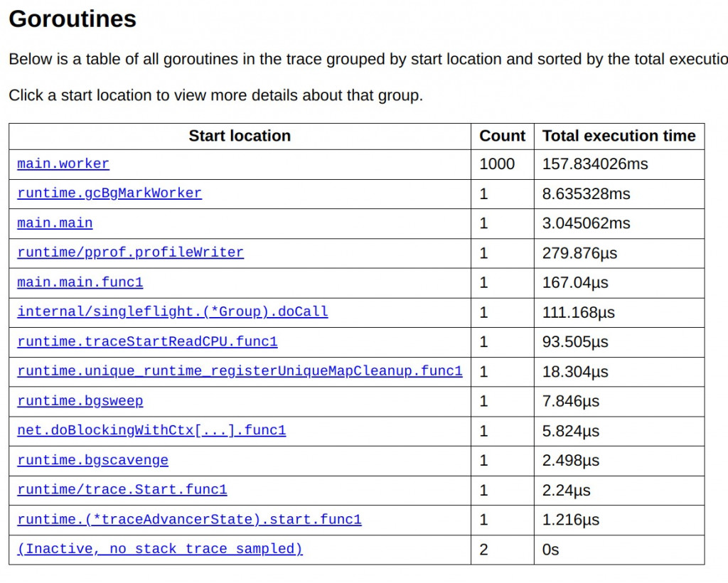Viewport: 728px width, 583px height.
Task: Click the Count column header
Action: coord(502,136)
